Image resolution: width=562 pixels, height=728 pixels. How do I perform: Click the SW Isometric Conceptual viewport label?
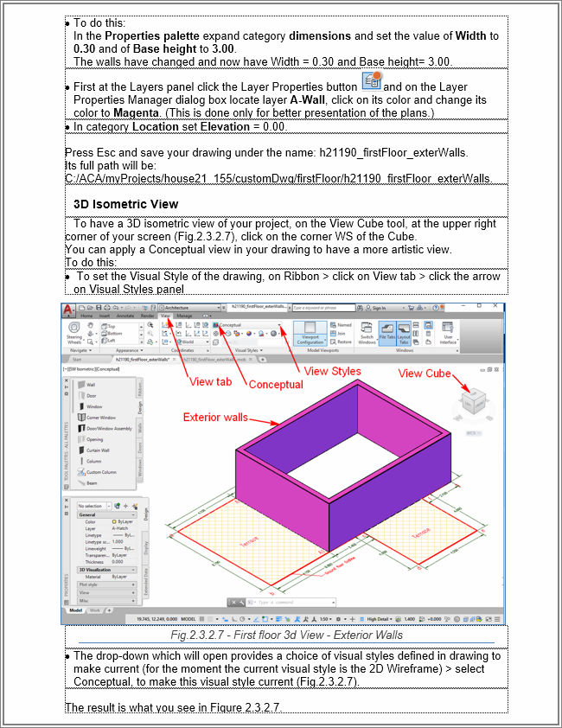[91, 369]
